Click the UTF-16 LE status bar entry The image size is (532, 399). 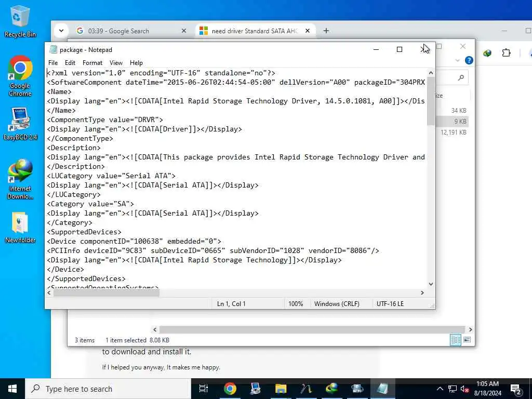[x=390, y=304]
